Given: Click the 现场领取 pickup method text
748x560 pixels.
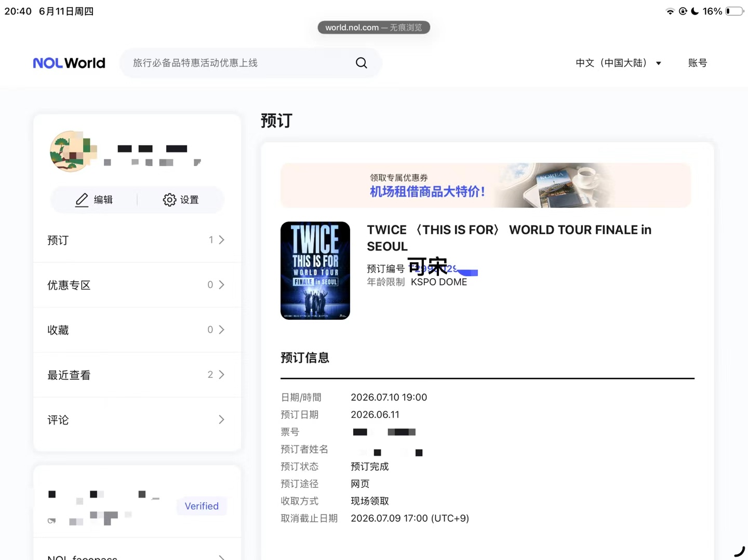Looking at the screenshot, I should pyautogui.click(x=370, y=501).
